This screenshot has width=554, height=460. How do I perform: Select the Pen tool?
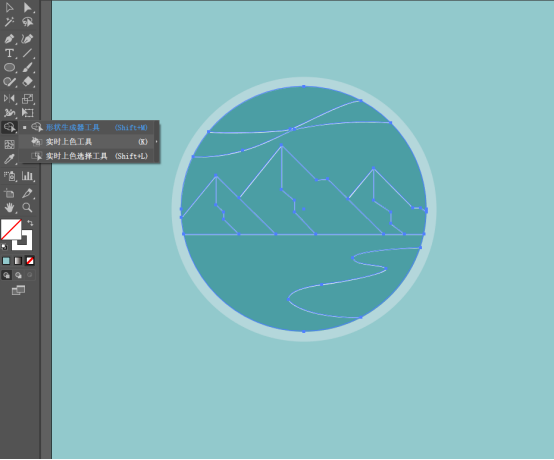pos(9,39)
